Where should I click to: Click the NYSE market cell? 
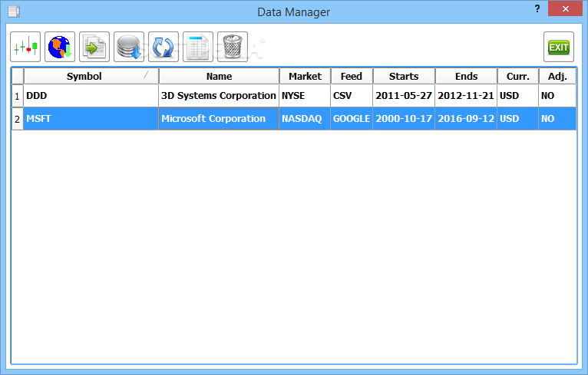tap(305, 96)
